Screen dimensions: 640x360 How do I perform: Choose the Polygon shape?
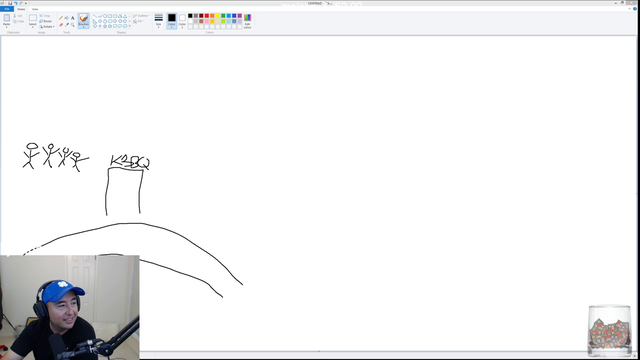(x=120, y=16)
